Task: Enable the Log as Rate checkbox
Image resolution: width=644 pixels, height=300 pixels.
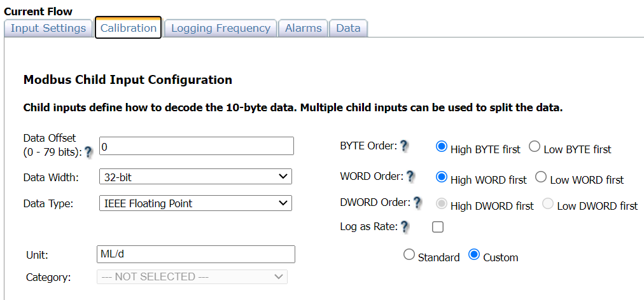Action: pyautogui.click(x=438, y=226)
